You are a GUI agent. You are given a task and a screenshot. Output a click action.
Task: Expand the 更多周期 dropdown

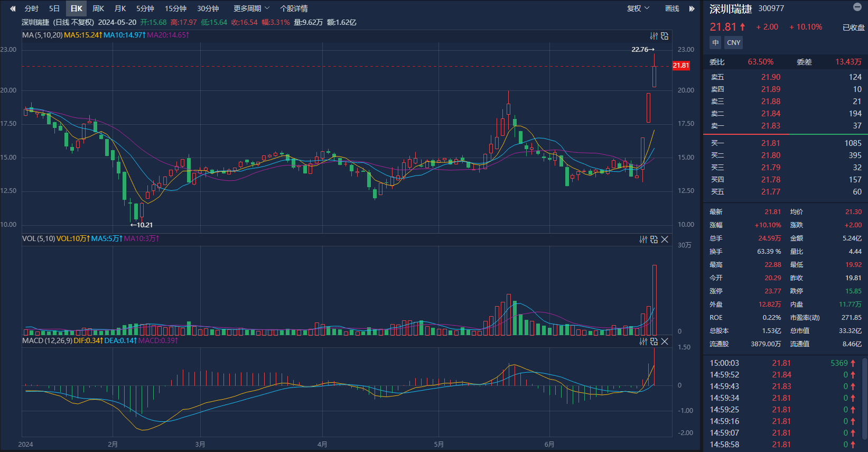click(x=251, y=8)
